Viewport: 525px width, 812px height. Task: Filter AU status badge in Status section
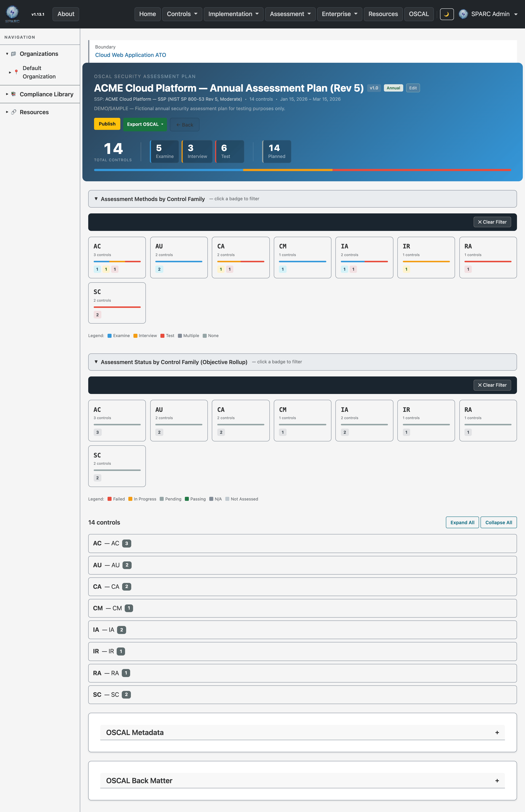click(159, 432)
